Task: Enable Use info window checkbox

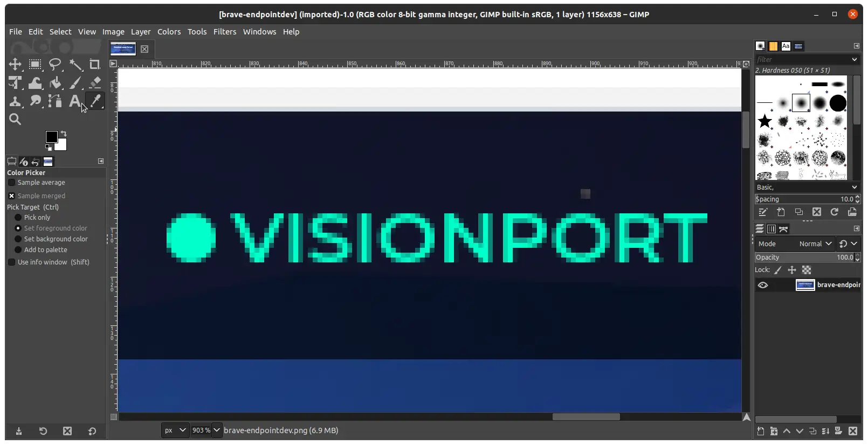Action: click(x=11, y=262)
